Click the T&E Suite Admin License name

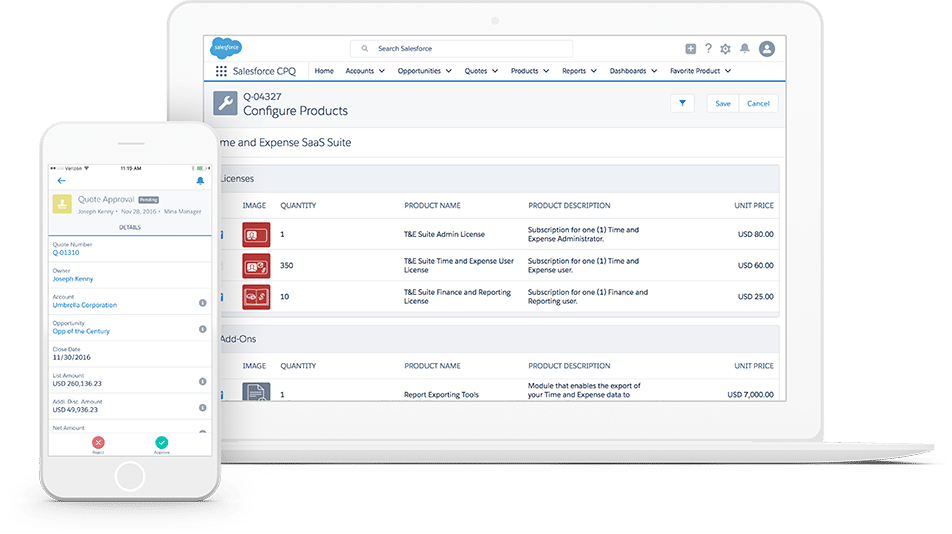tap(444, 234)
